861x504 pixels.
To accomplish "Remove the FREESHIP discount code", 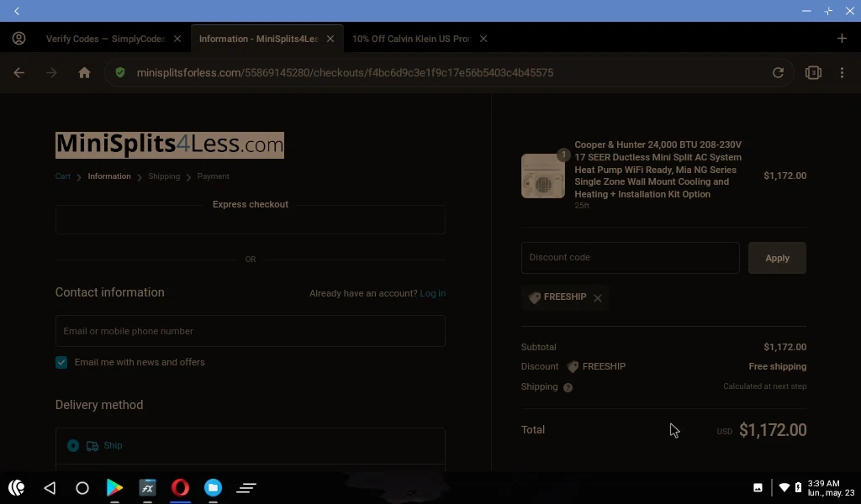I will point(598,298).
